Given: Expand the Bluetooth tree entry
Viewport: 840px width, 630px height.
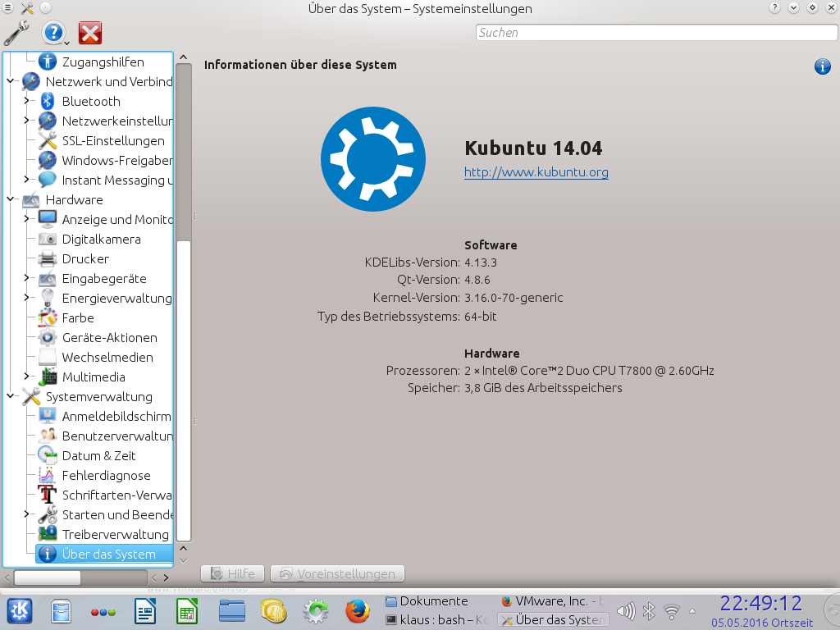Looking at the screenshot, I should (x=27, y=101).
